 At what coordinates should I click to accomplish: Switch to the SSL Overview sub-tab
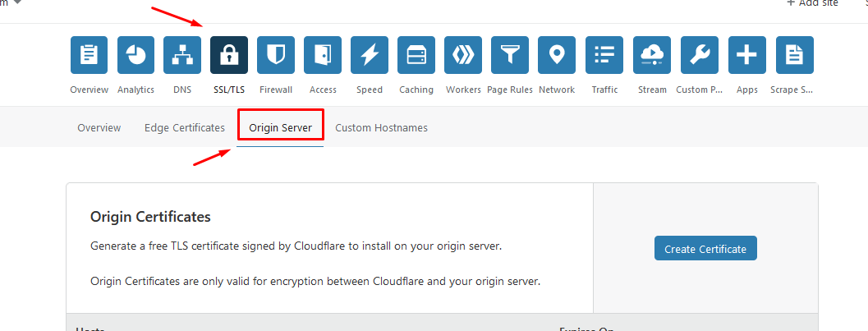coord(99,128)
